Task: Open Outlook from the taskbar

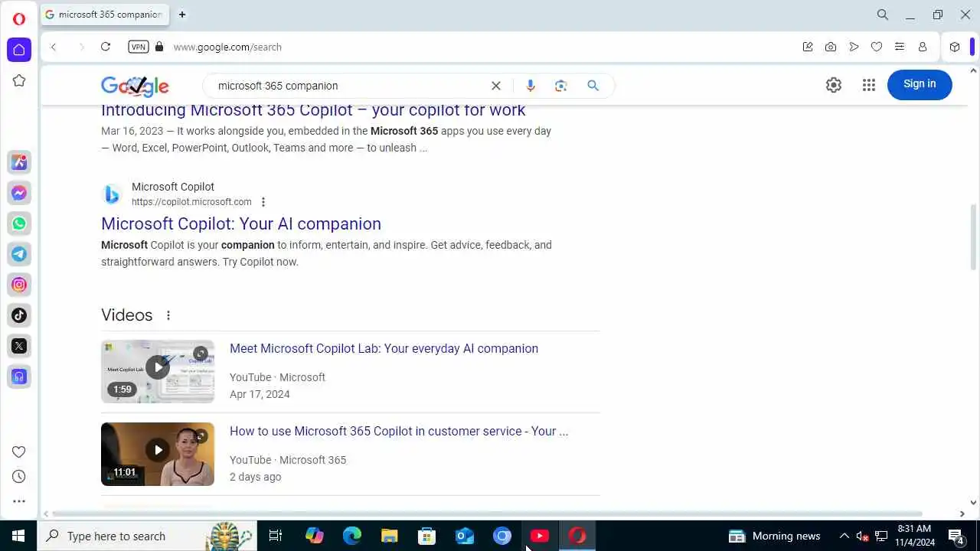Action: point(465,536)
